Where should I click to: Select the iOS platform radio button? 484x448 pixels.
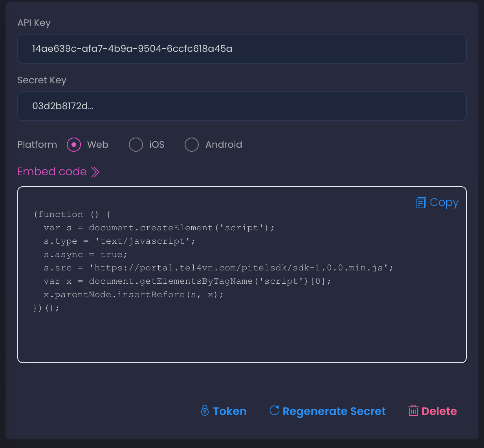(136, 145)
